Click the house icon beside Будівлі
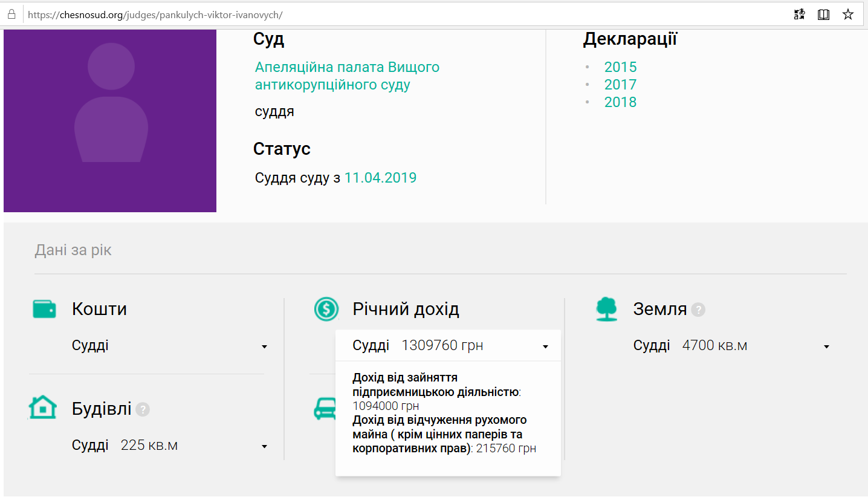This screenshot has width=868, height=497. pyautogui.click(x=43, y=408)
